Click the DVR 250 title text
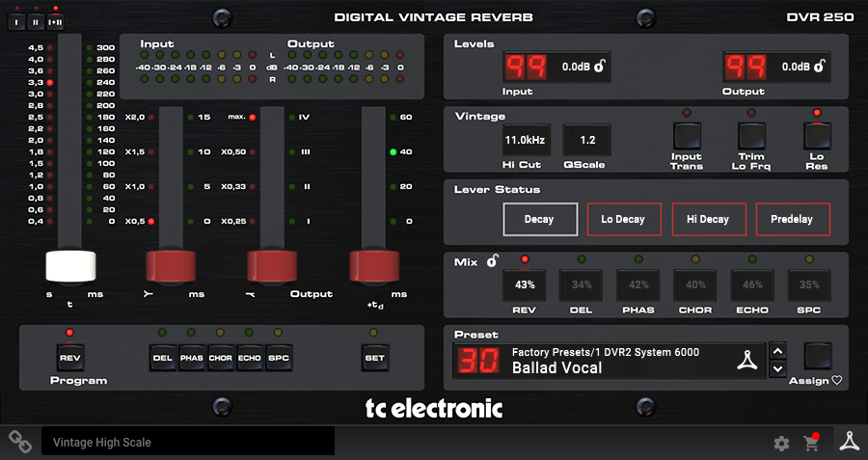The height and width of the screenshot is (460, 868). 820,17
